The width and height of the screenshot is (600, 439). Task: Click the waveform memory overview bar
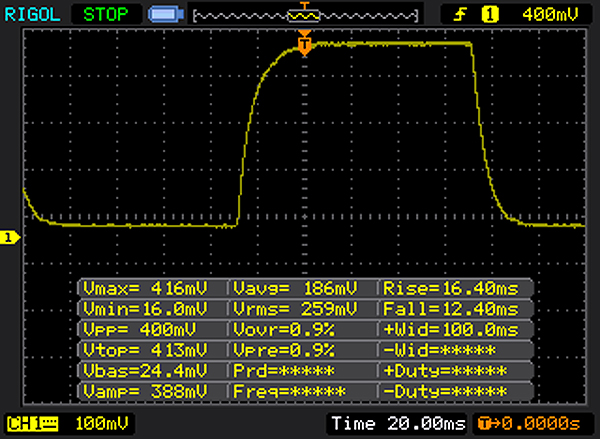(305, 16)
